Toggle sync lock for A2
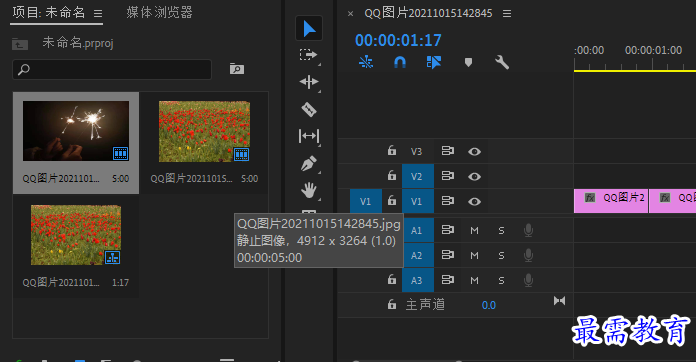Image resolution: width=696 pixels, height=362 pixels. pyautogui.click(x=447, y=255)
